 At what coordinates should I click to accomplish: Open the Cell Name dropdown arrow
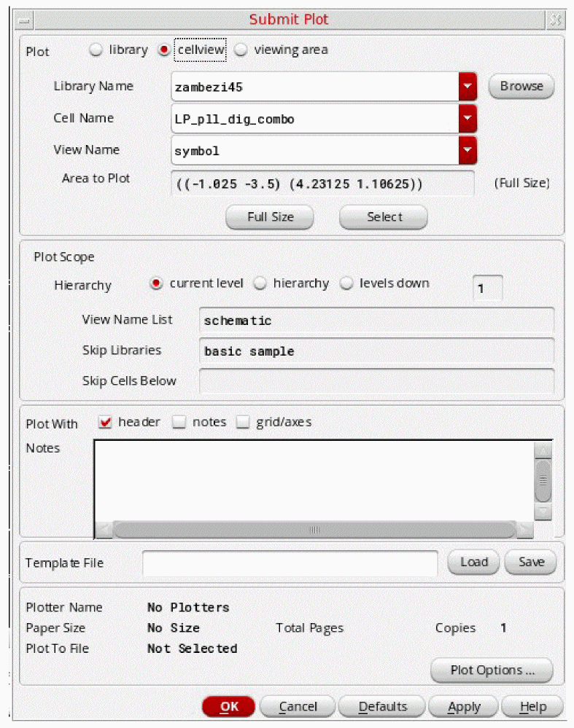468,118
